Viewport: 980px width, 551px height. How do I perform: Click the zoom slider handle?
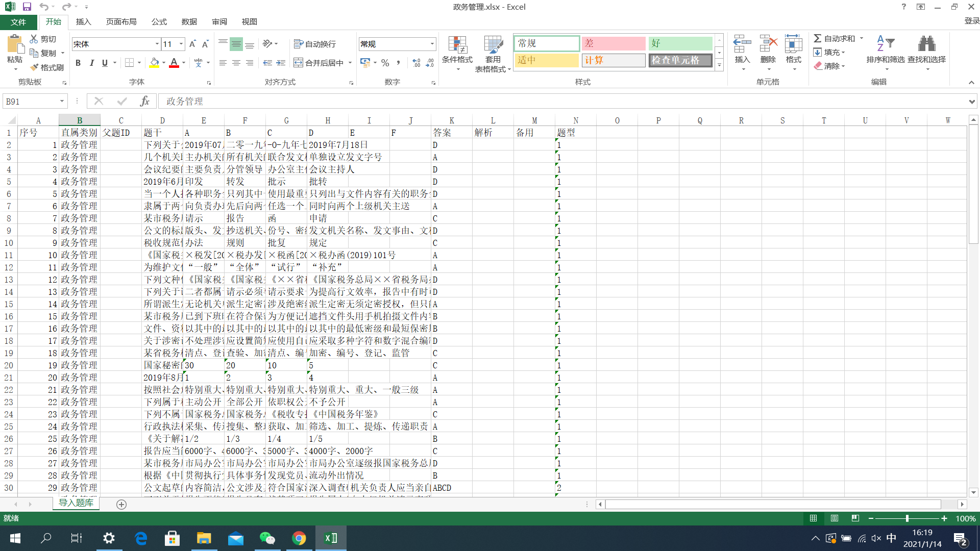point(907,518)
